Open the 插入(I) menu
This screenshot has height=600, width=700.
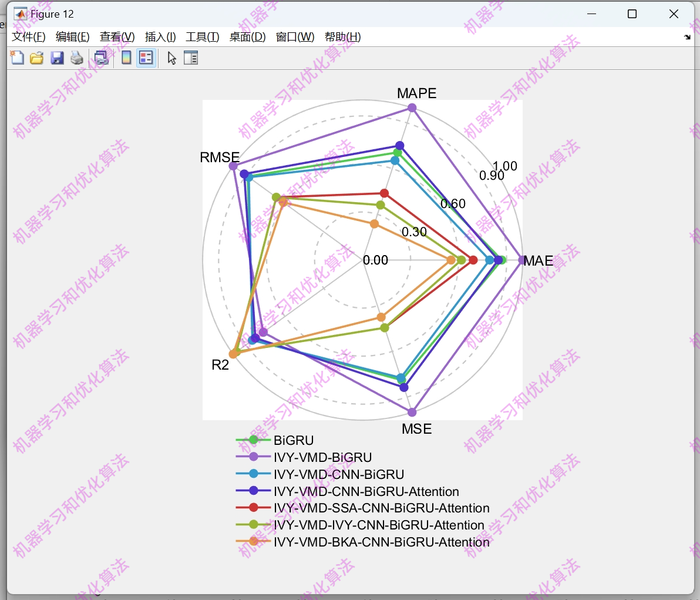pyautogui.click(x=160, y=36)
